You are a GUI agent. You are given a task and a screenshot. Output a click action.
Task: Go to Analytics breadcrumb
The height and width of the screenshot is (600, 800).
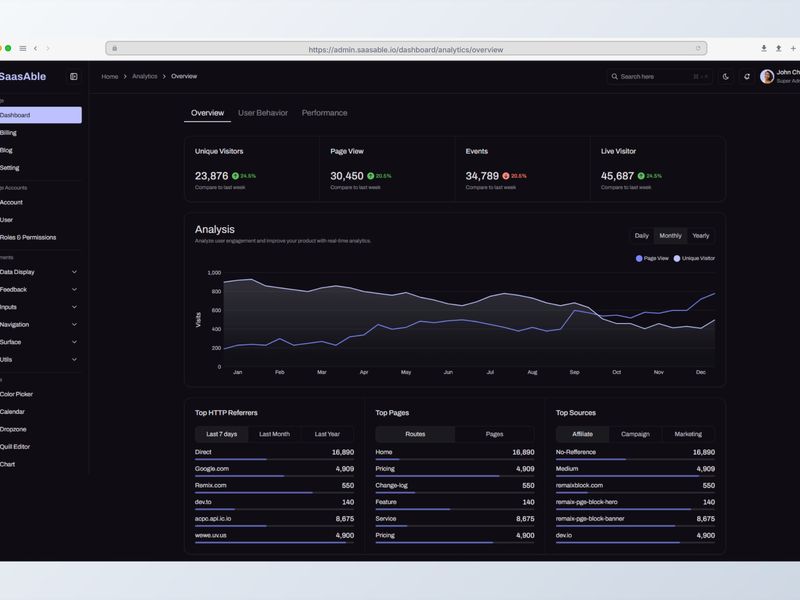[145, 77]
